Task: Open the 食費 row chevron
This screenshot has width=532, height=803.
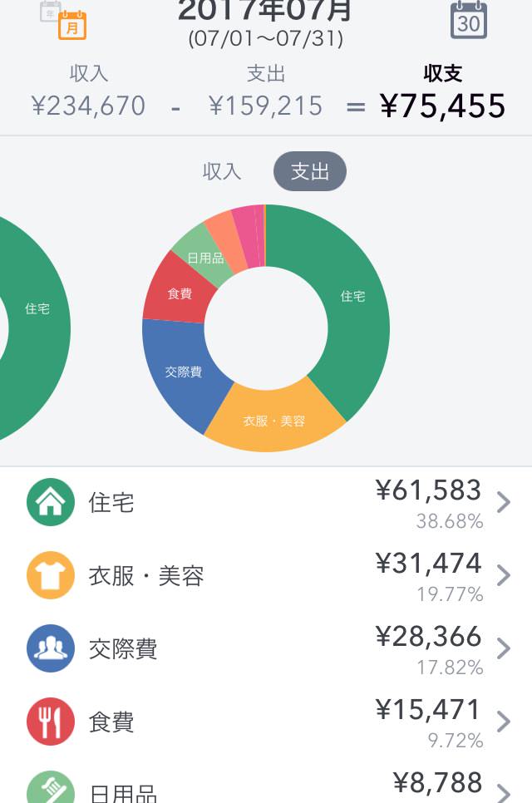Action: (x=504, y=722)
